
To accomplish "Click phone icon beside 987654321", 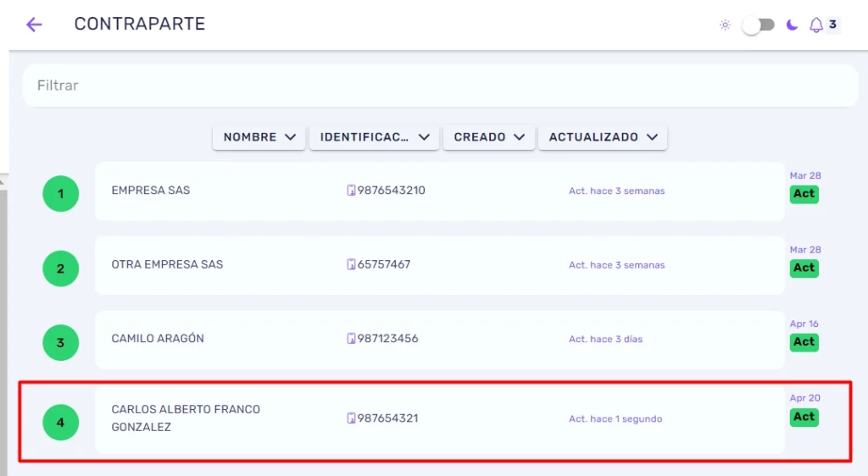I will click(351, 418).
